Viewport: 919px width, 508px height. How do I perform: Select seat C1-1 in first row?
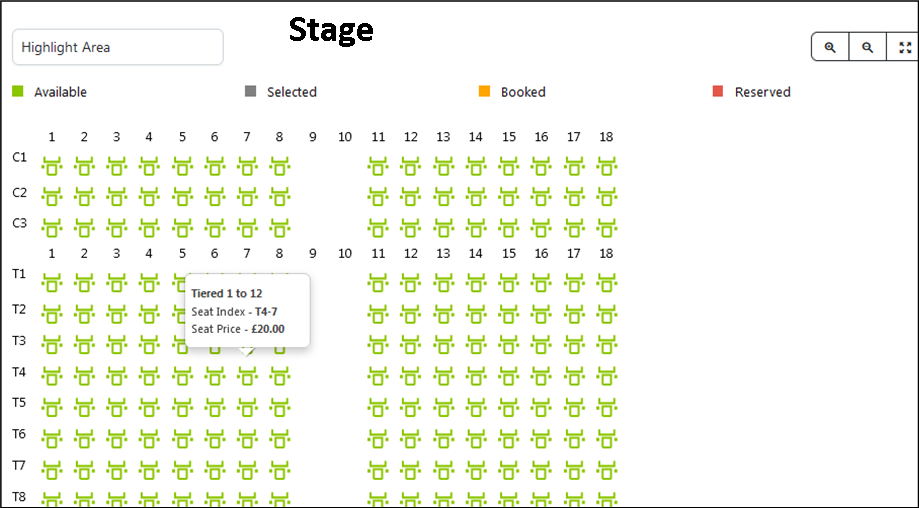[52, 166]
